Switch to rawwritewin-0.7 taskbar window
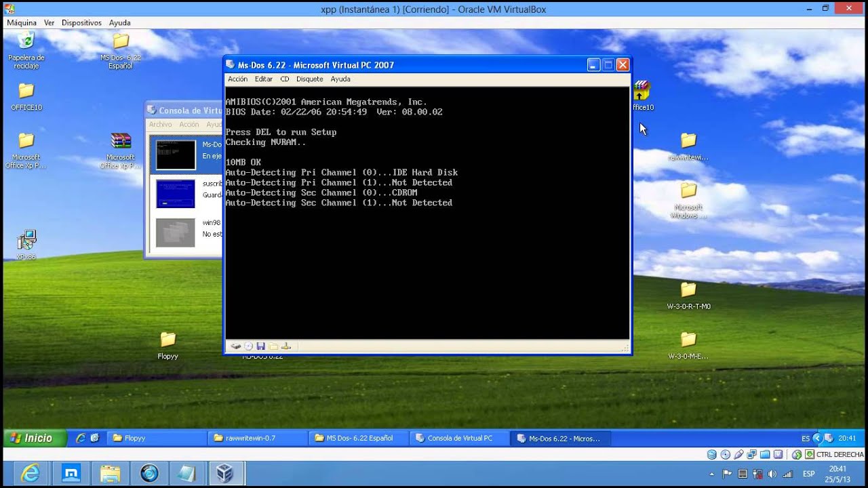 pos(258,438)
